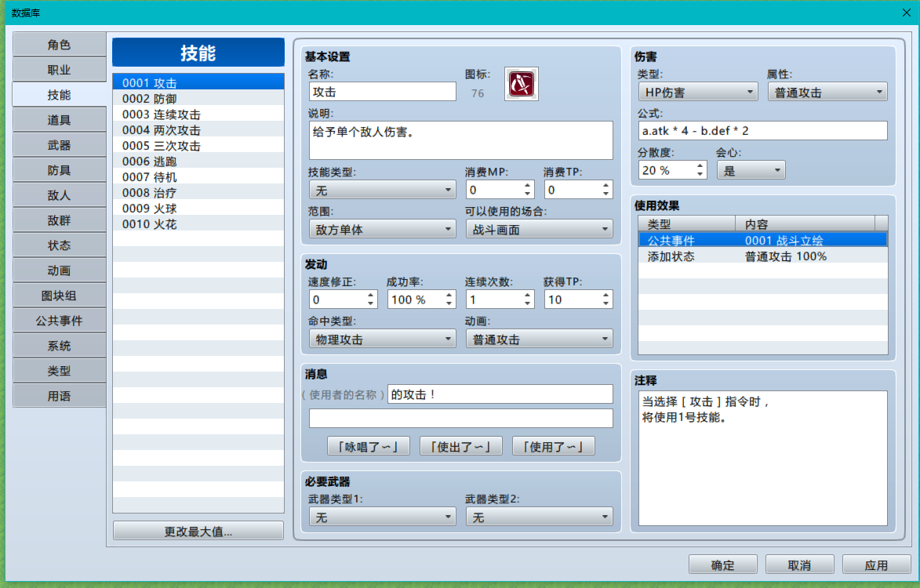Select skill 0009 火球
Image resolution: width=920 pixels, height=588 pixels.
[x=198, y=208]
